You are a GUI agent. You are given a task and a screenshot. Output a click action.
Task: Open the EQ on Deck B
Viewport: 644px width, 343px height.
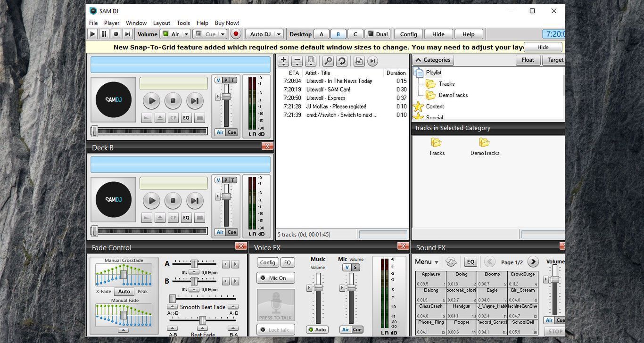(186, 218)
